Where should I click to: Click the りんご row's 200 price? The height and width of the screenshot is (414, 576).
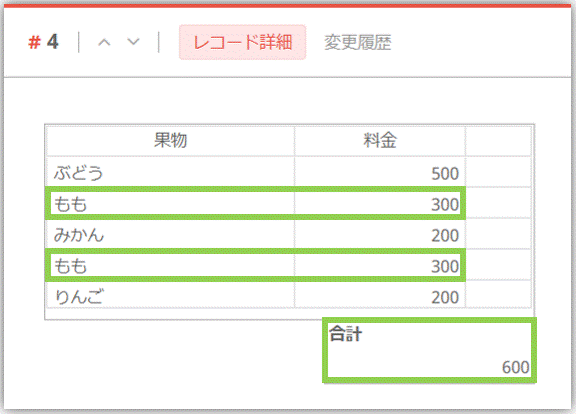(x=380, y=295)
